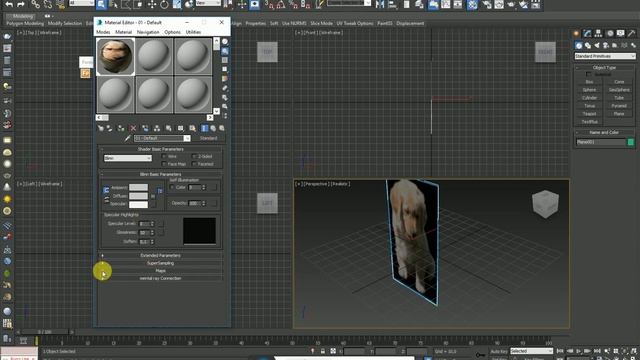
Task: Select Cameras category in Create panel
Action: click(606, 45)
